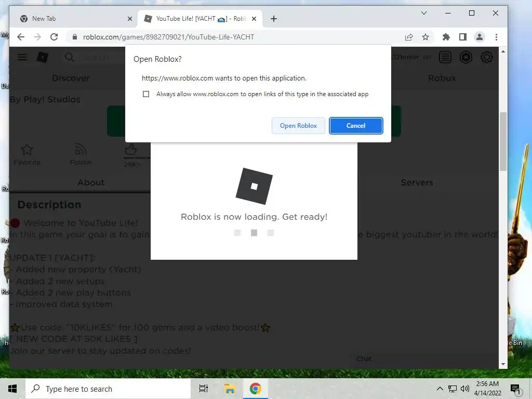Viewport: 532px width, 399px height.
Task: Click Roblox search magnifier icon
Action: click(x=69, y=57)
